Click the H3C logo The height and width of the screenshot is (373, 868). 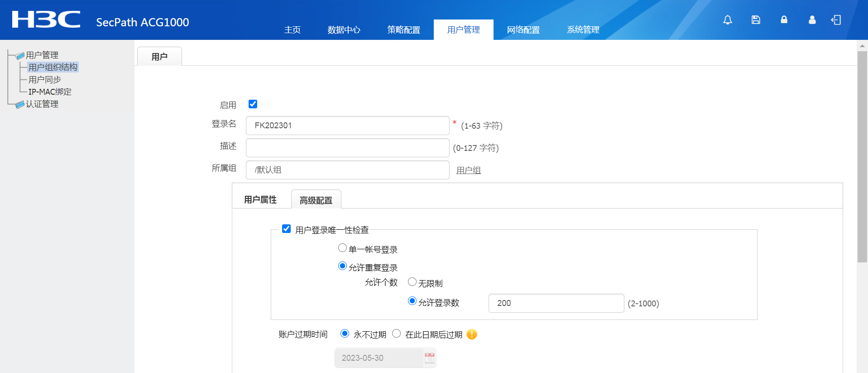46,20
